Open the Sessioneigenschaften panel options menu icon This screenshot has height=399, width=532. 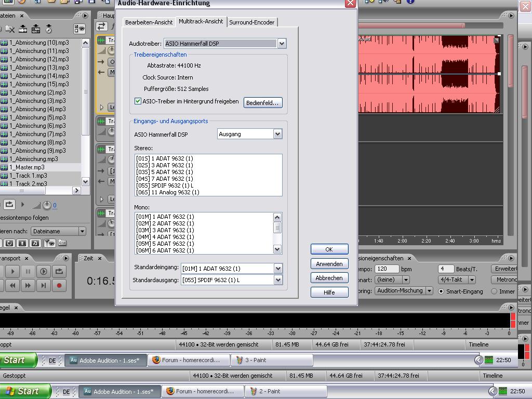pos(511,258)
